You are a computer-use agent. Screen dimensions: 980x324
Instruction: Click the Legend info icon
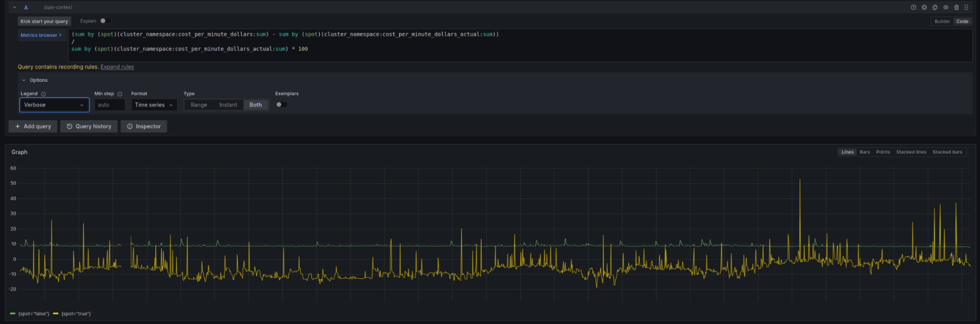(44, 94)
